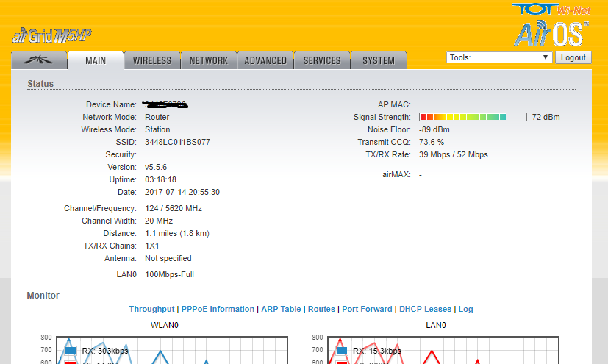
Task: Go to the NETWORK tab
Action: coord(209,61)
